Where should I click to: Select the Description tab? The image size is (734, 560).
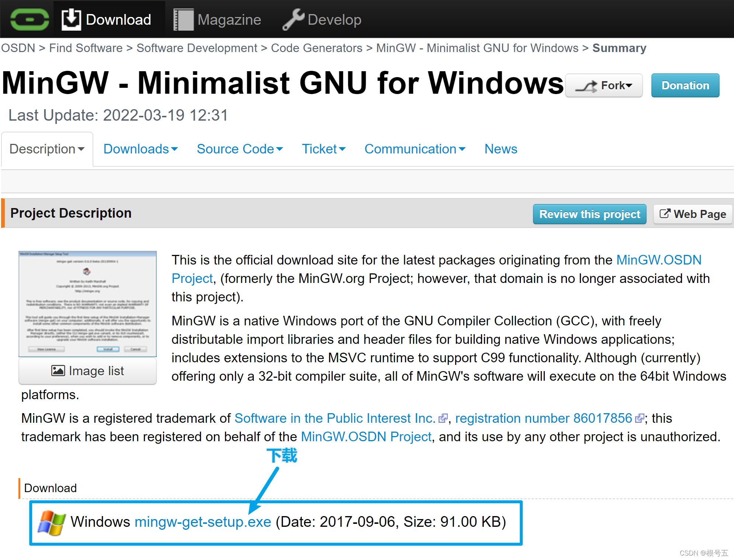click(47, 149)
